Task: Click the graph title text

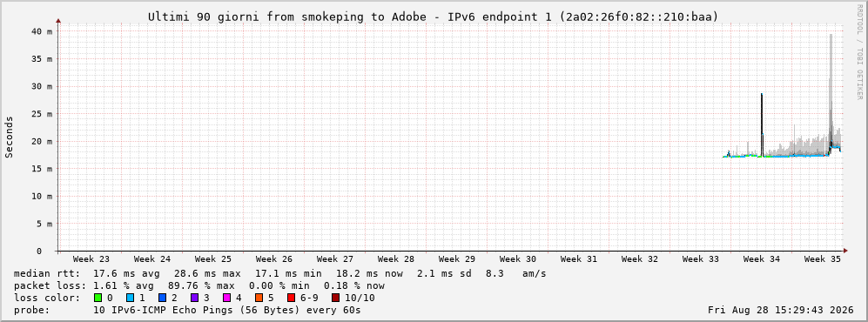Action: coord(433,17)
